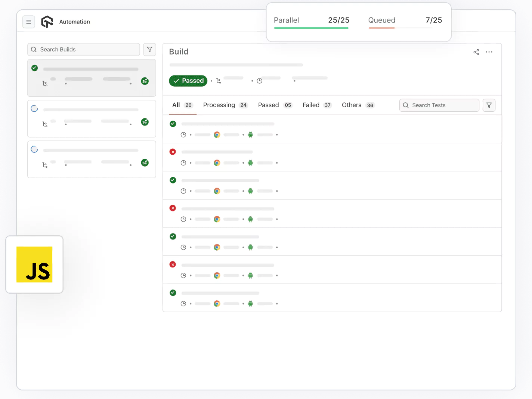Click the Chrome browser icon on first test

coord(217,134)
